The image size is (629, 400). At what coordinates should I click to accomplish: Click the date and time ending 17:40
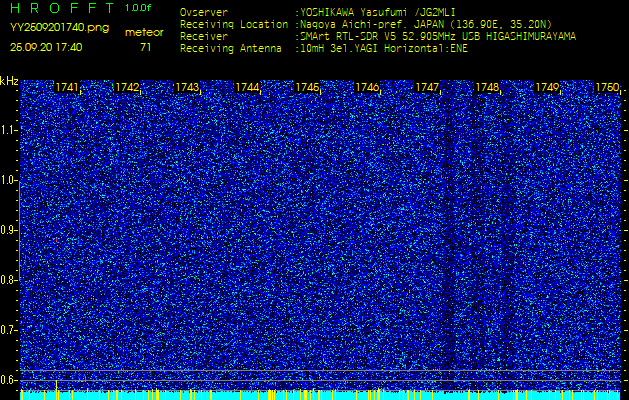[x=46, y=47]
